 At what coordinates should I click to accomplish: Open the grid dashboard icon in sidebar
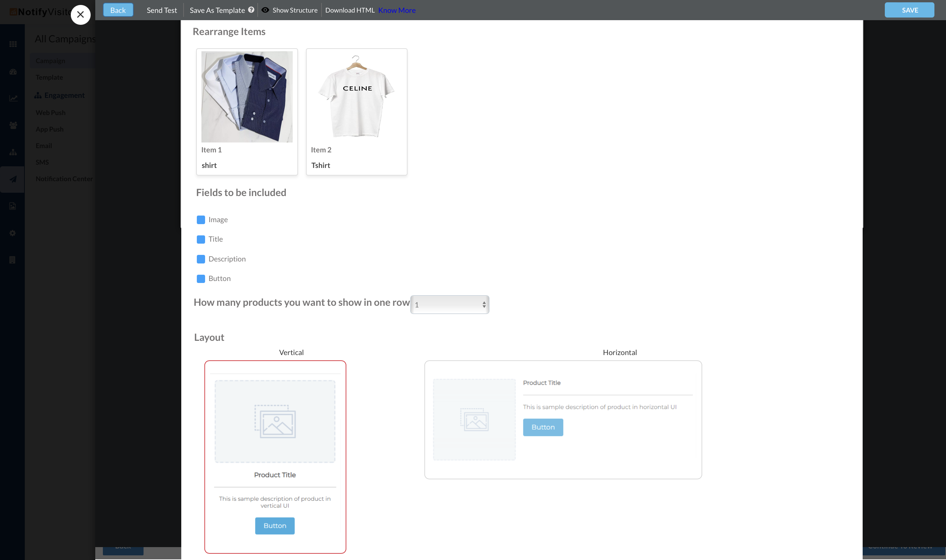[13, 44]
